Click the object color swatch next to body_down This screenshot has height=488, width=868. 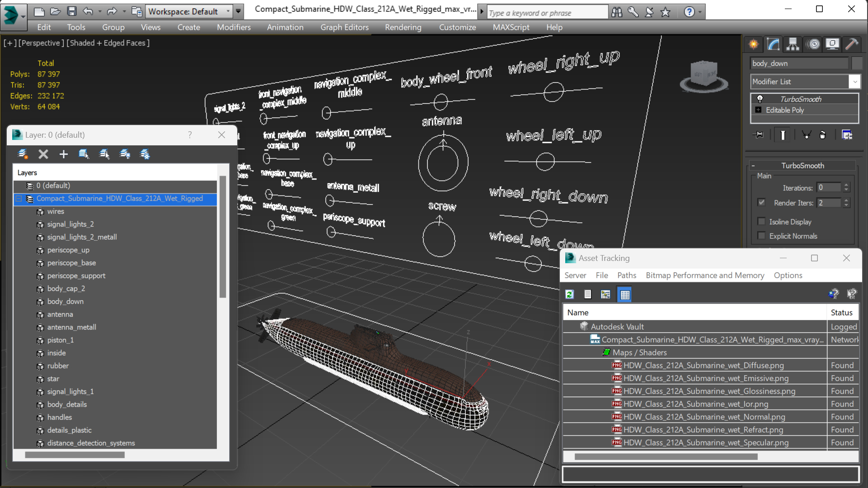point(857,63)
